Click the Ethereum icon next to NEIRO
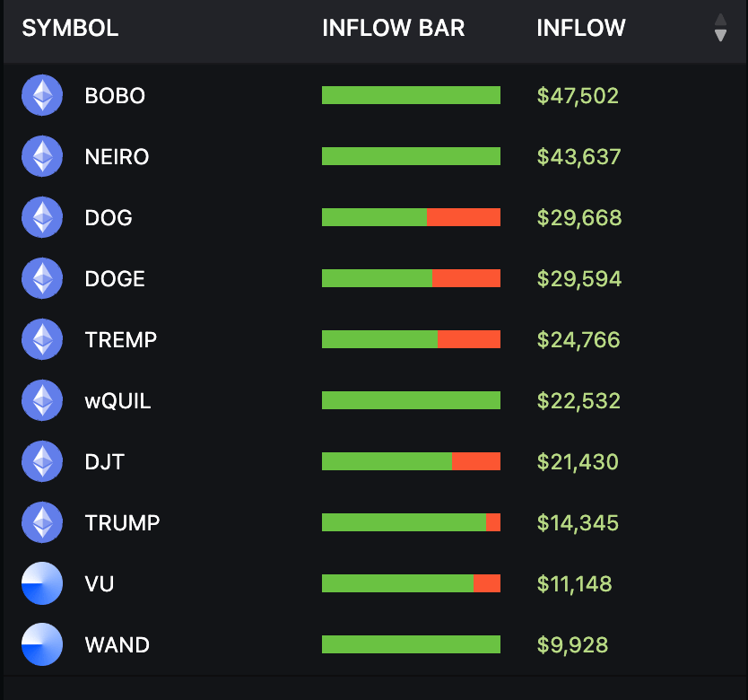This screenshot has width=748, height=700. (42, 156)
